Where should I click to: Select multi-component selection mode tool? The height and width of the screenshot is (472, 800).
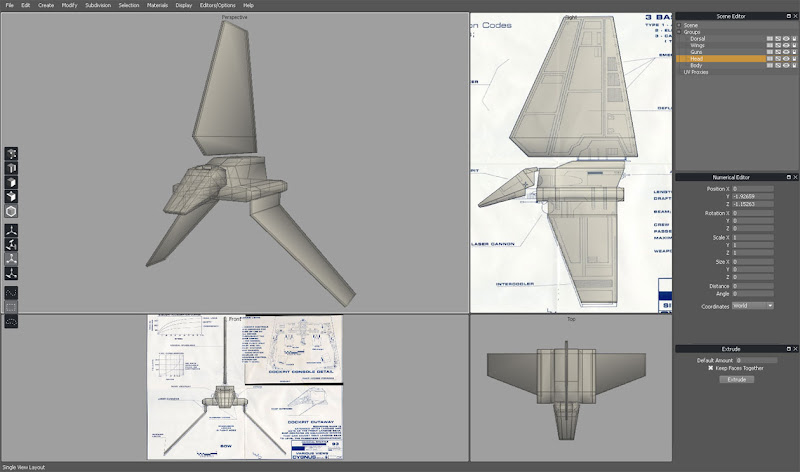tap(11, 196)
